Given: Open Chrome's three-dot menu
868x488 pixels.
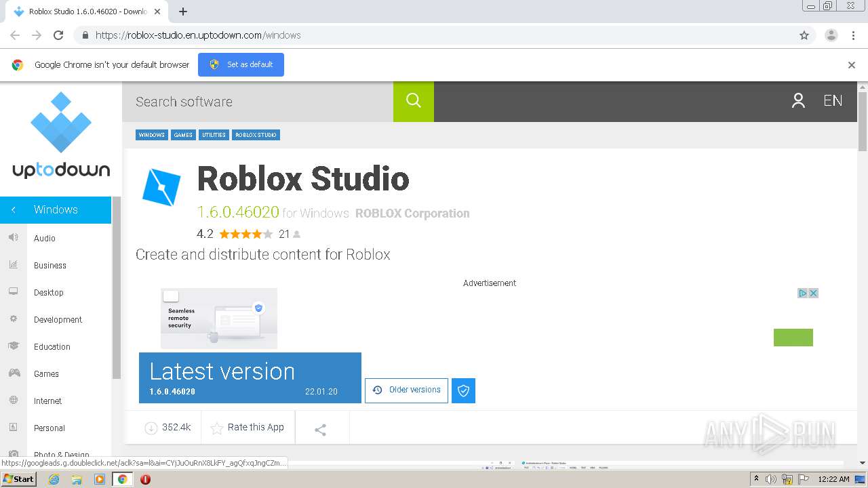Looking at the screenshot, I should click(853, 35).
